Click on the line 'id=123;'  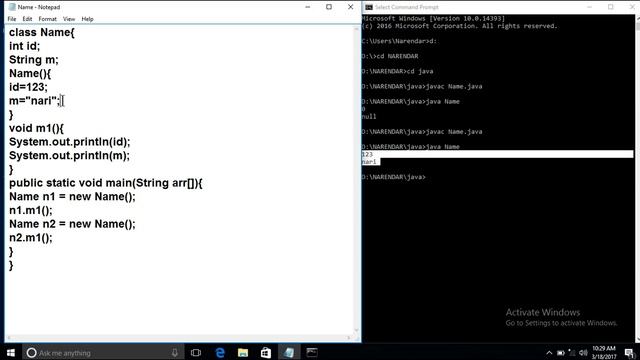(x=28, y=87)
